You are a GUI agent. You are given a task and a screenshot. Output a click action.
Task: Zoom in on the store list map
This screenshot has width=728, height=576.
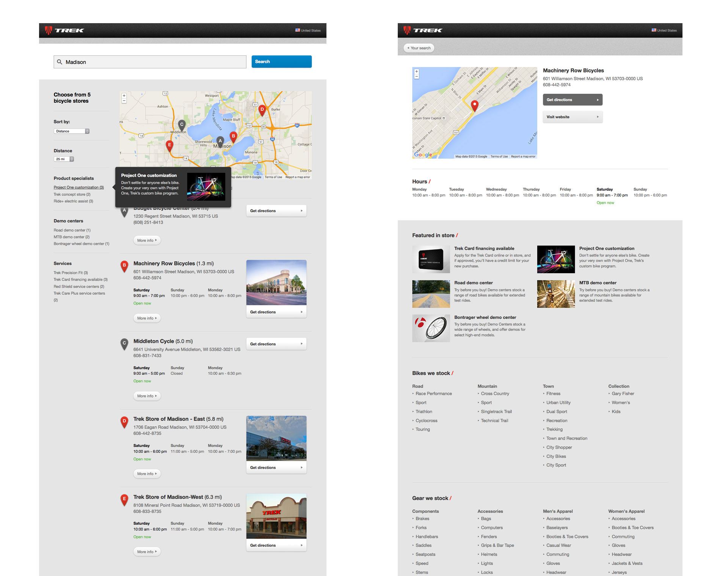[124, 96]
